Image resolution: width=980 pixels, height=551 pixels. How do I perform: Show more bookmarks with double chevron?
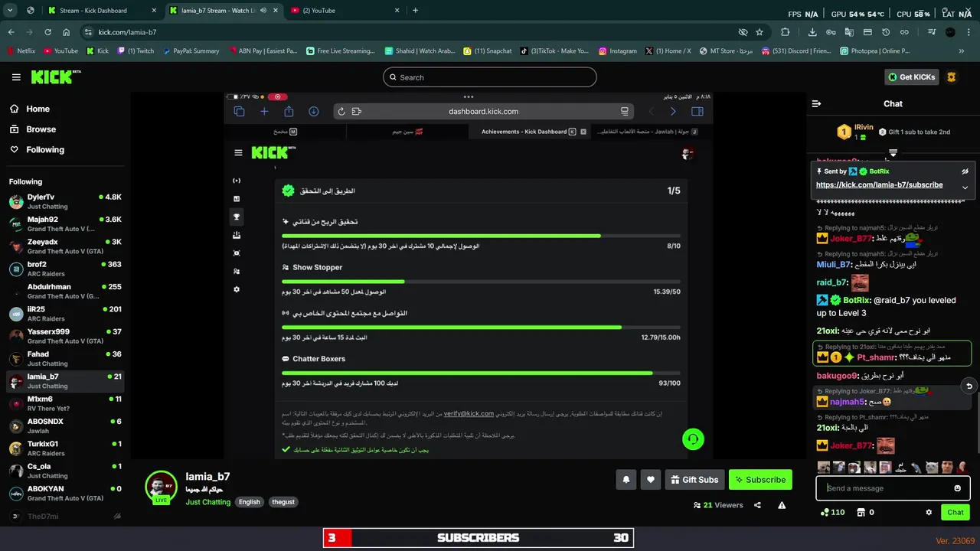click(962, 51)
